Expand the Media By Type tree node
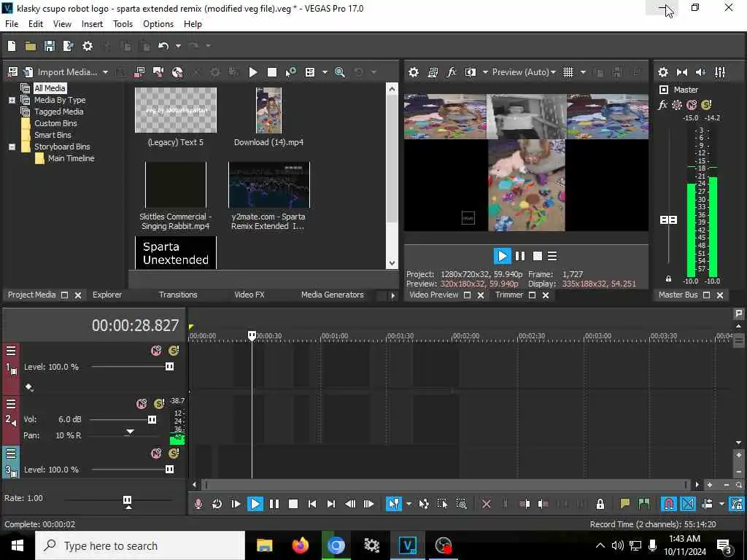Screen dimensions: 747x560 coord(12,100)
